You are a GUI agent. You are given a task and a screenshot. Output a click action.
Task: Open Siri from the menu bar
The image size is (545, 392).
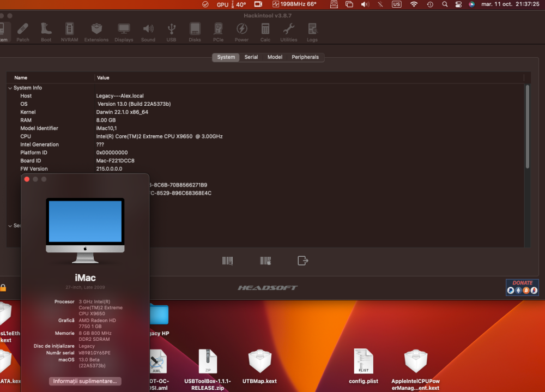pos(471,4)
